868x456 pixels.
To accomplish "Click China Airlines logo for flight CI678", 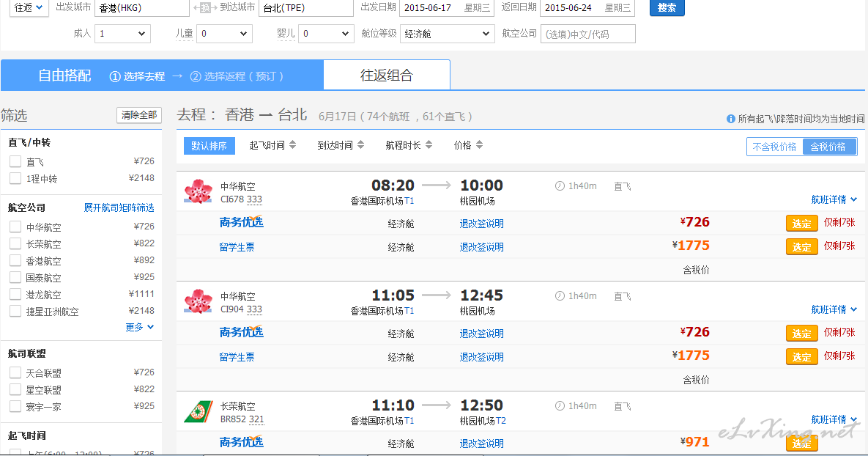I will (199, 191).
